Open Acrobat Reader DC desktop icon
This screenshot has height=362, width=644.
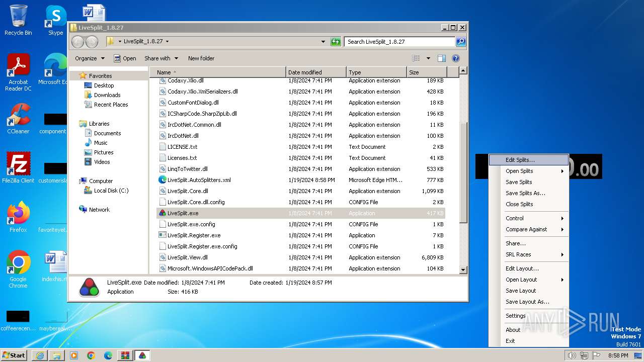tap(18, 72)
